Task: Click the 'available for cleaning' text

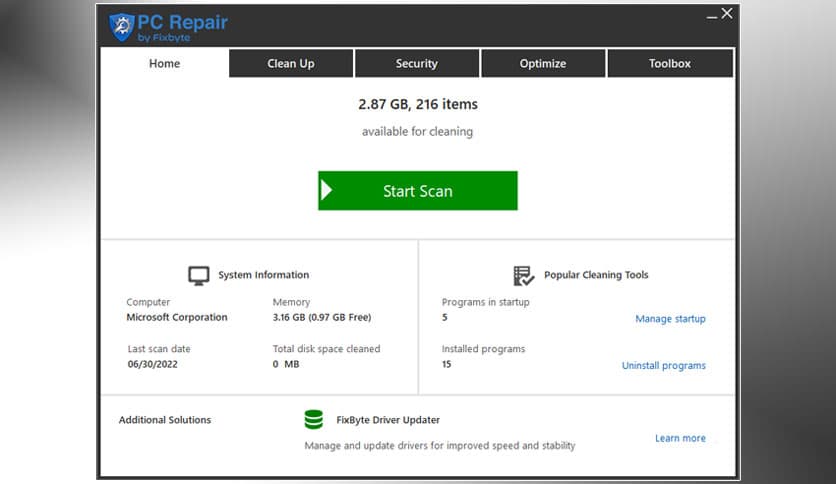Action: [417, 131]
